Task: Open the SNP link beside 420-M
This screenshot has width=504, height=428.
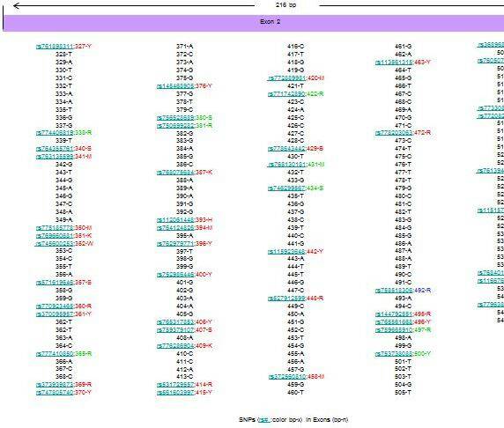Action: pyautogui.click(x=286, y=78)
